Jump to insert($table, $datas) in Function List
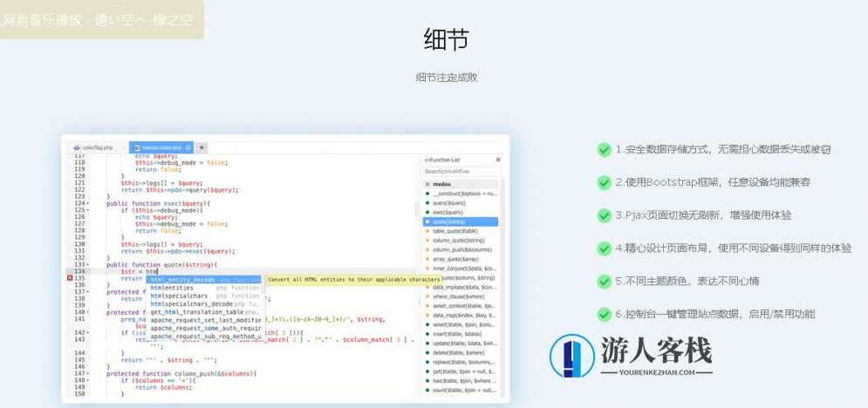This screenshot has width=868, height=408. 461,334
